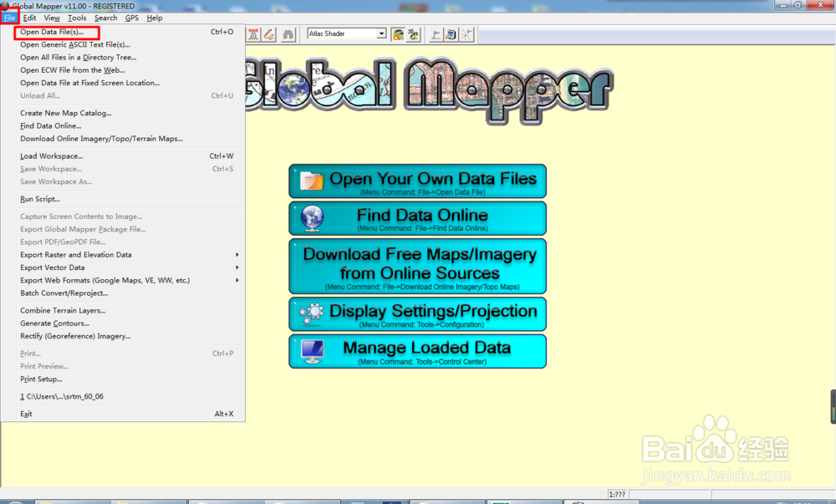
Task: Open the View menu
Action: tap(52, 18)
